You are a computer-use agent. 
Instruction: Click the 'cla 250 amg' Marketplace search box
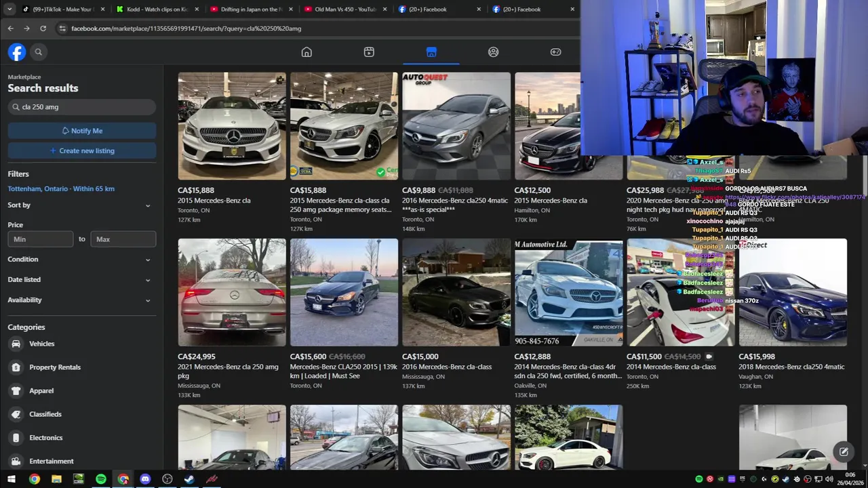click(82, 106)
